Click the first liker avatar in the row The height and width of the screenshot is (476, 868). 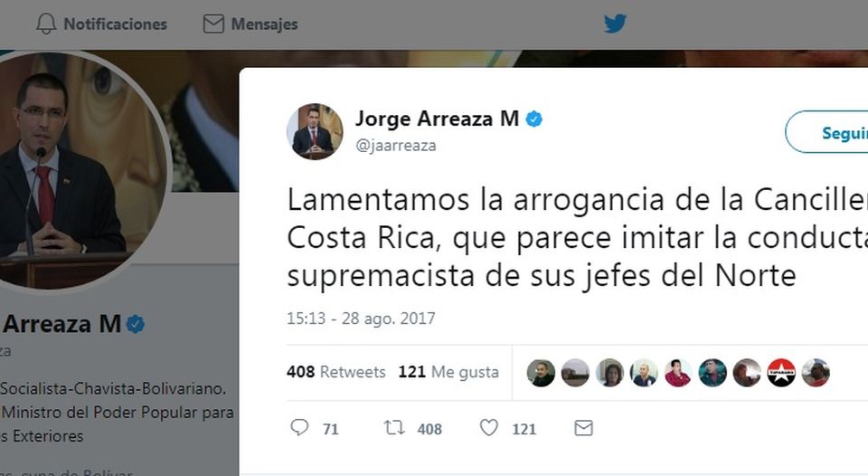541,372
